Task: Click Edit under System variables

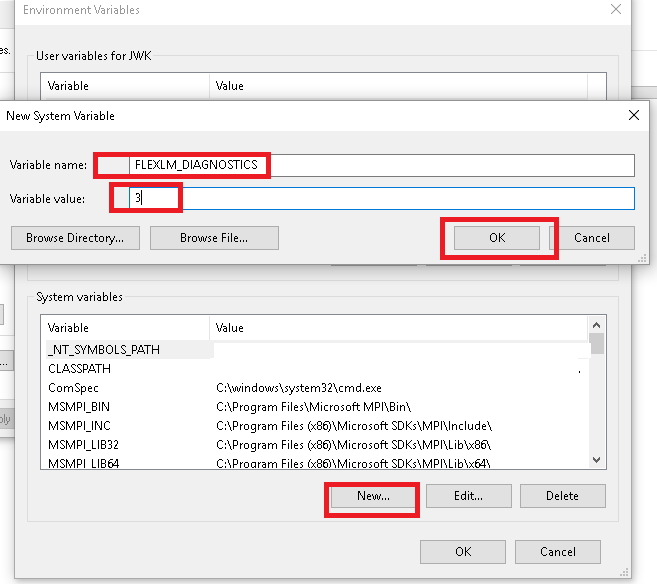Action: pyautogui.click(x=468, y=496)
